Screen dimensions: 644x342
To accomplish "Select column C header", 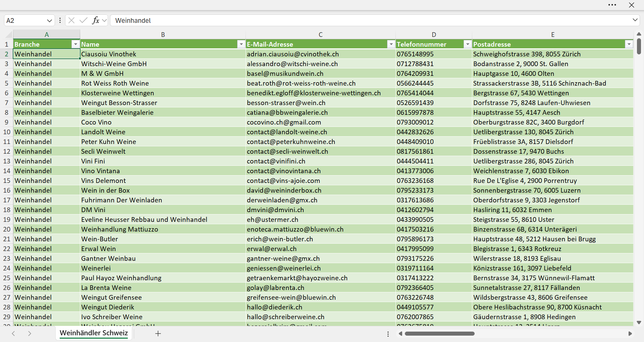I will click(x=321, y=35).
